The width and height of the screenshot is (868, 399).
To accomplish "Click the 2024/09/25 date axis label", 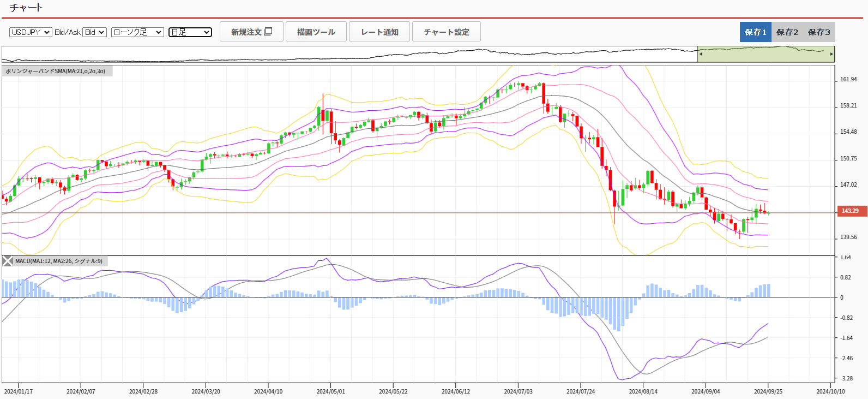I will coord(768,391).
